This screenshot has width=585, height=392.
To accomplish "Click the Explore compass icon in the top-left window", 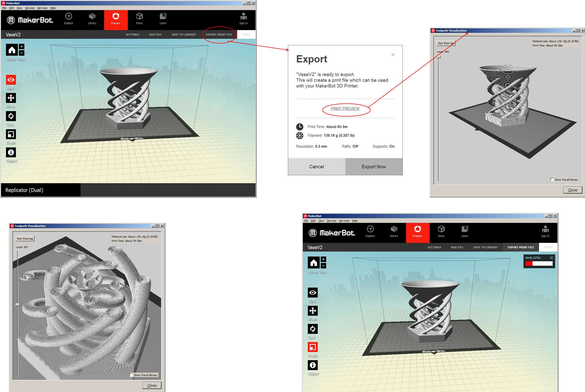I will (x=68, y=16).
